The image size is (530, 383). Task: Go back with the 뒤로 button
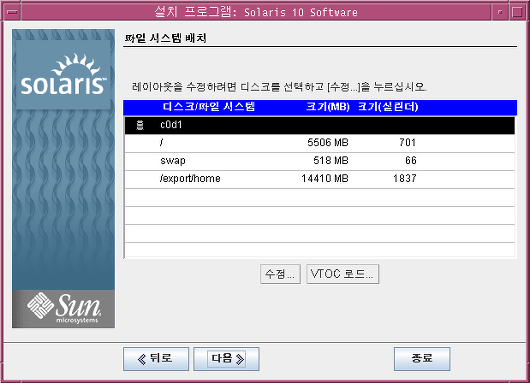(156, 359)
